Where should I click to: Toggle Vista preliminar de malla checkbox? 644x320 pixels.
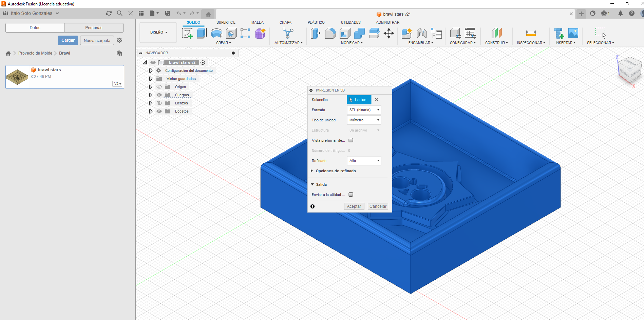(351, 140)
